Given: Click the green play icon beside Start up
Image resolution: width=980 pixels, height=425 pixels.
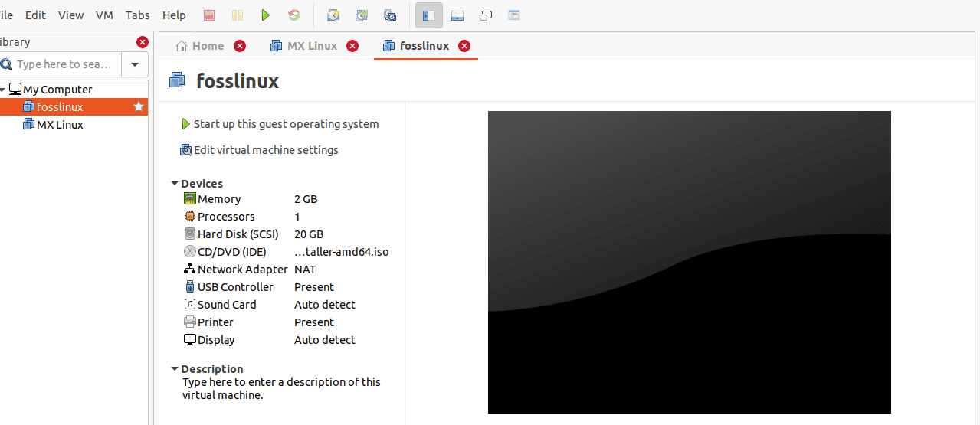Looking at the screenshot, I should point(185,124).
